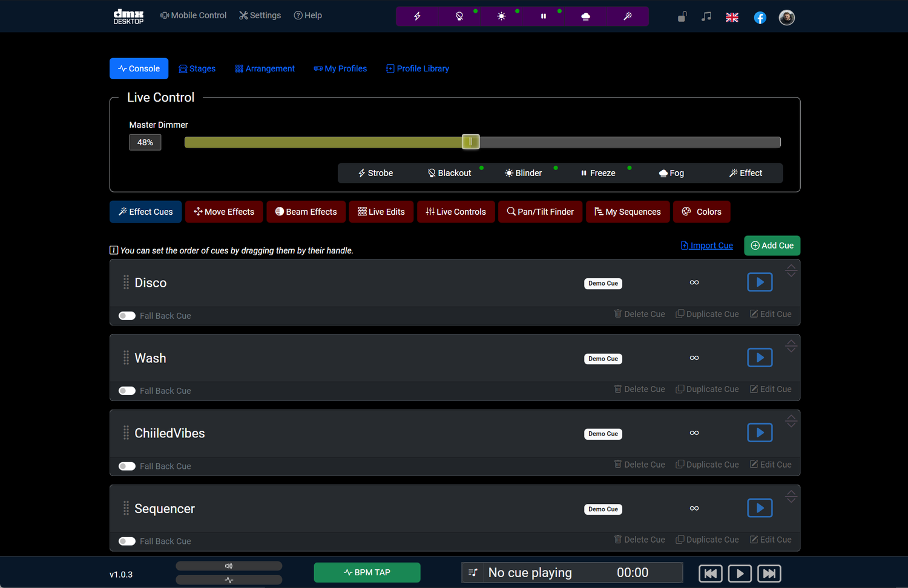
Task: Click the blinder sun icon in purple toolbar
Action: tap(501, 16)
